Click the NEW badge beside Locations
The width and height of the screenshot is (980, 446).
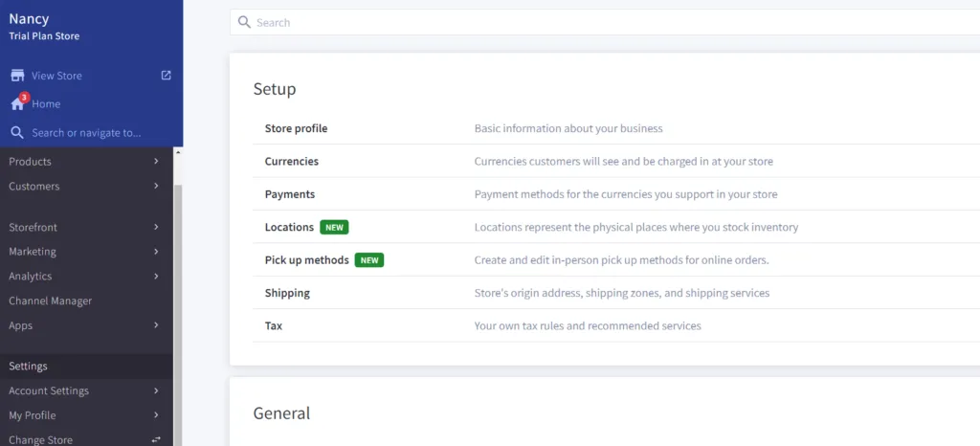click(x=334, y=228)
